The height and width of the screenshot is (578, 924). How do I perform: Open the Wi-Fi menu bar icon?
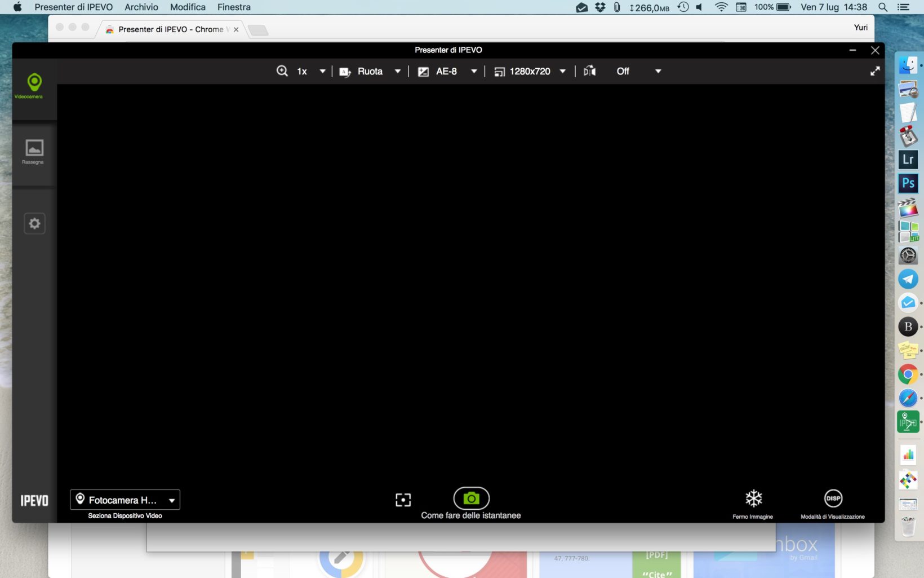[x=721, y=7]
